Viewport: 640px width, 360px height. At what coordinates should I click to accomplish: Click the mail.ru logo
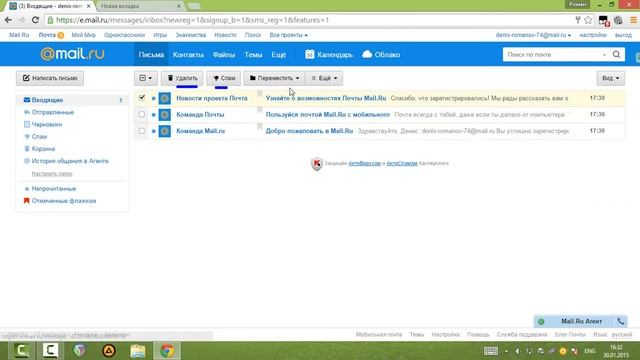tap(73, 54)
